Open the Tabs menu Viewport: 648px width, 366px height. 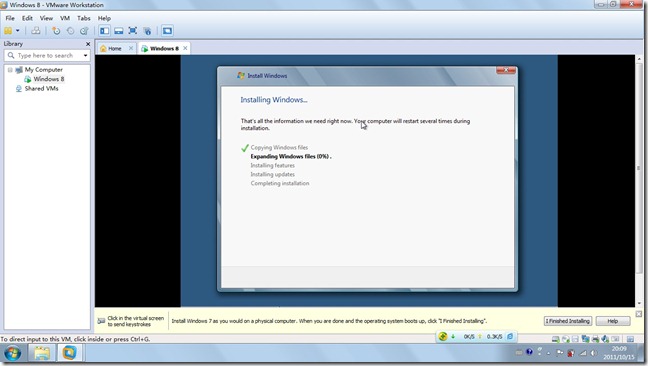coord(83,18)
